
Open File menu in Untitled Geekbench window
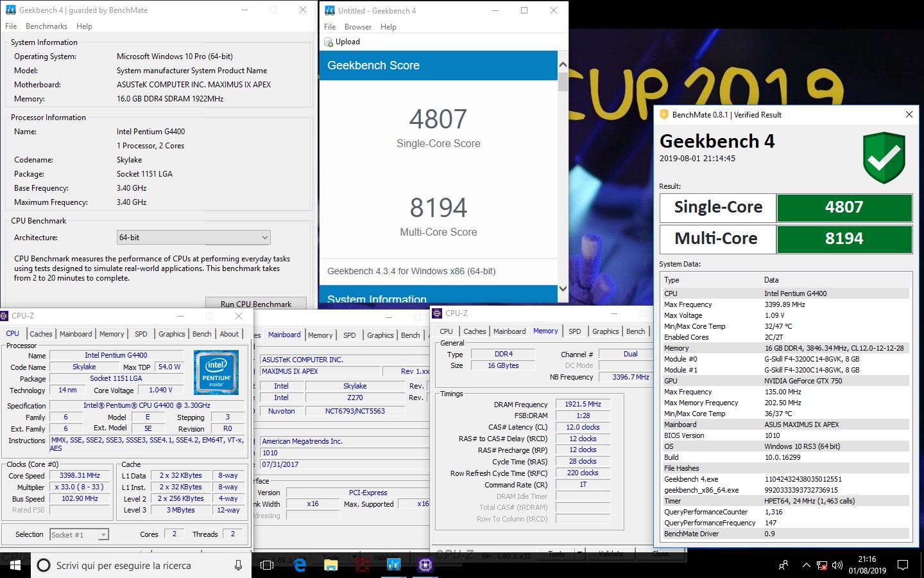[330, 27]
